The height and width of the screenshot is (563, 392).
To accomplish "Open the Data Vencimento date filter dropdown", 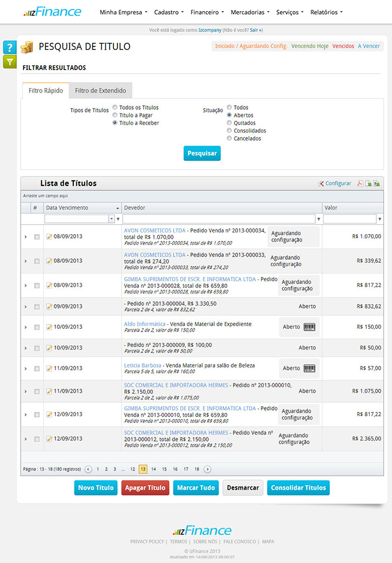I will (x=111, y=219).
